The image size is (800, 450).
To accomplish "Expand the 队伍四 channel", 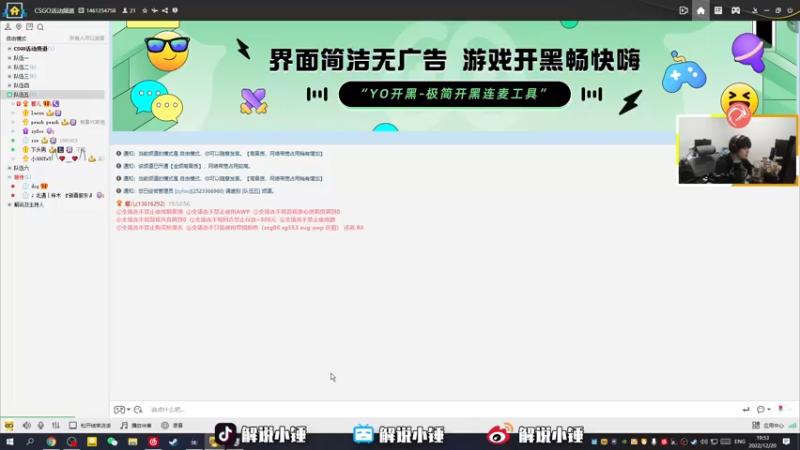I will pyautogui.click(x=9, y=86).
